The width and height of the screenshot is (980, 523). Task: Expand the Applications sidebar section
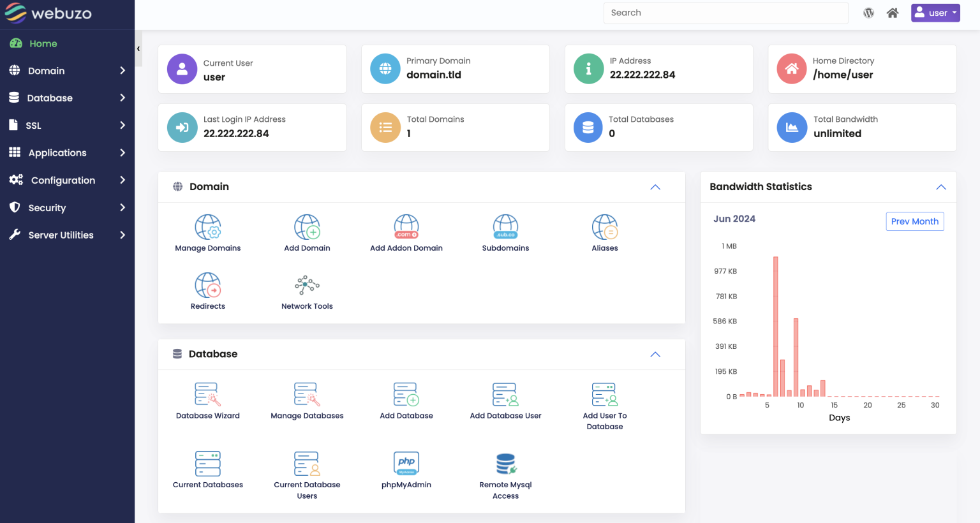coord(57,152)
